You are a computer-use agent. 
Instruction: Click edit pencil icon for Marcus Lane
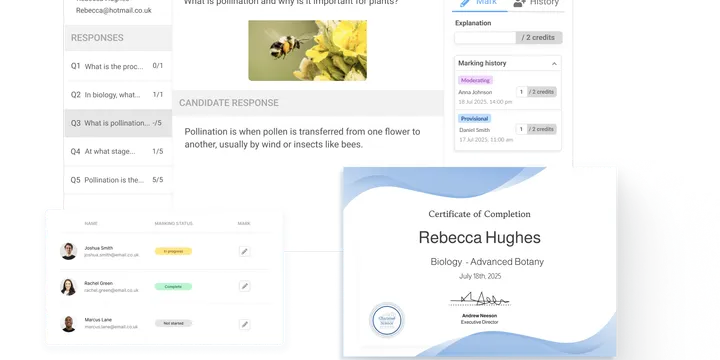point(245,324)
